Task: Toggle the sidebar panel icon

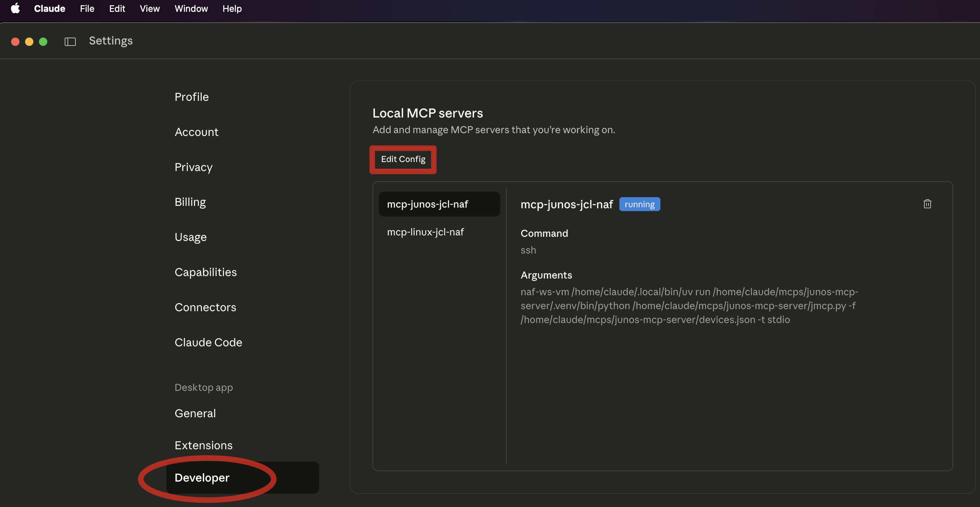Action: [70, 41]
